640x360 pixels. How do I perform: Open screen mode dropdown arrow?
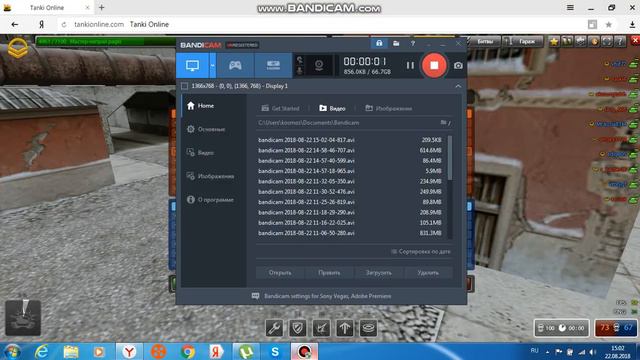click(213, 65)
